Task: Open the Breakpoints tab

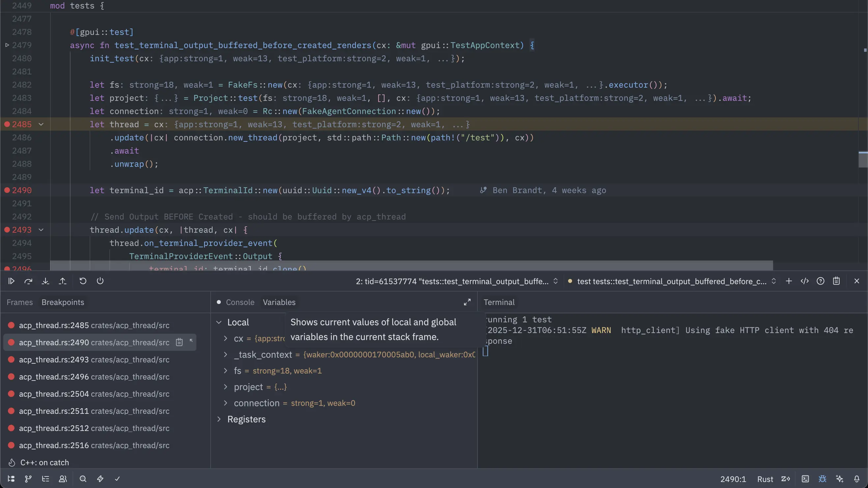Action: 62,302
